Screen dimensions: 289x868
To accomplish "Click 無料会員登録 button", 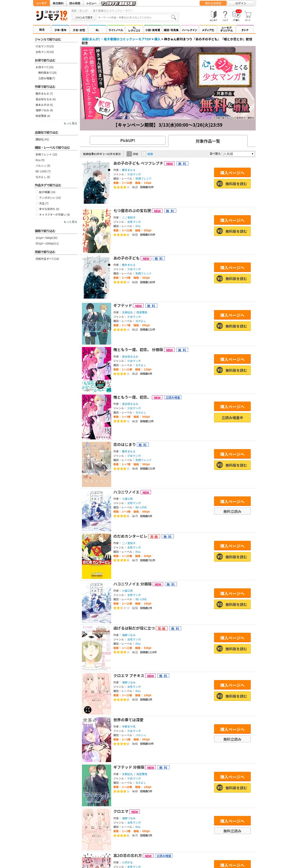I will pos(213,3).
